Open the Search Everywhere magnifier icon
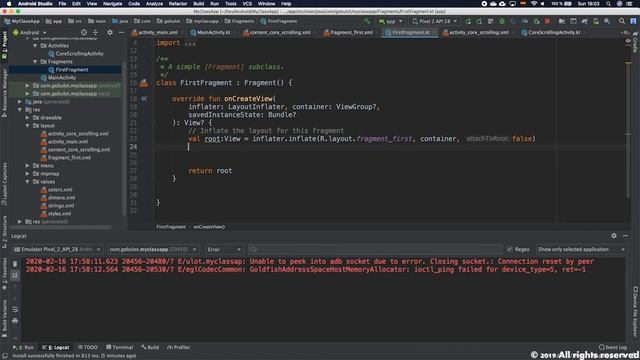The image size is (640, 360). [x=622, y=21]
